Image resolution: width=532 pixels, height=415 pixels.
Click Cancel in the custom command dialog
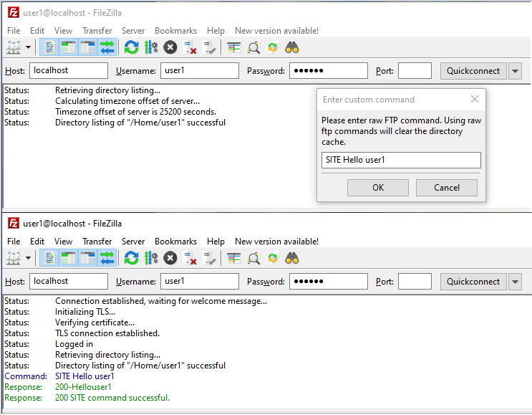447,188
